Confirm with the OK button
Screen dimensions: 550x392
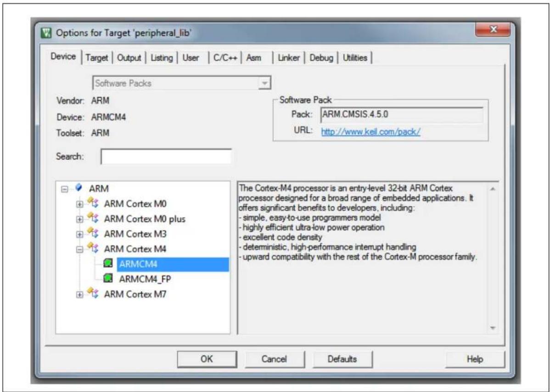(x=207, y=359)
